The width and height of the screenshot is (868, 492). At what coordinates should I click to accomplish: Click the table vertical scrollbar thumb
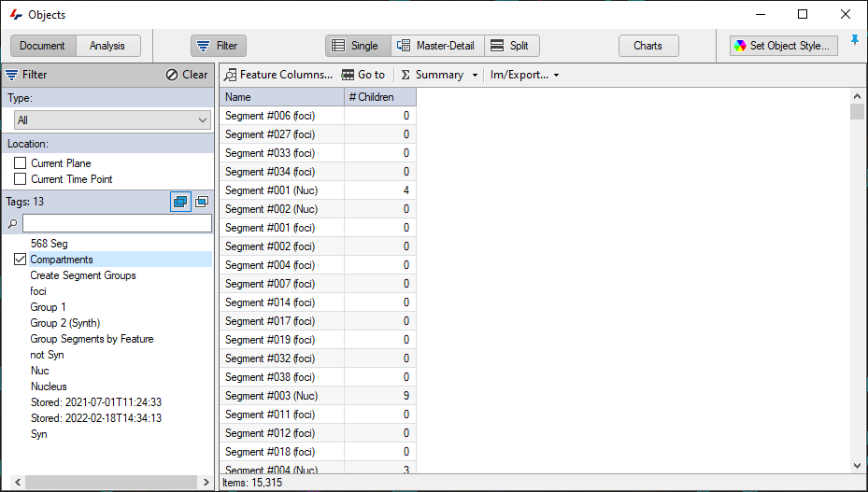(x=857, y=112)
